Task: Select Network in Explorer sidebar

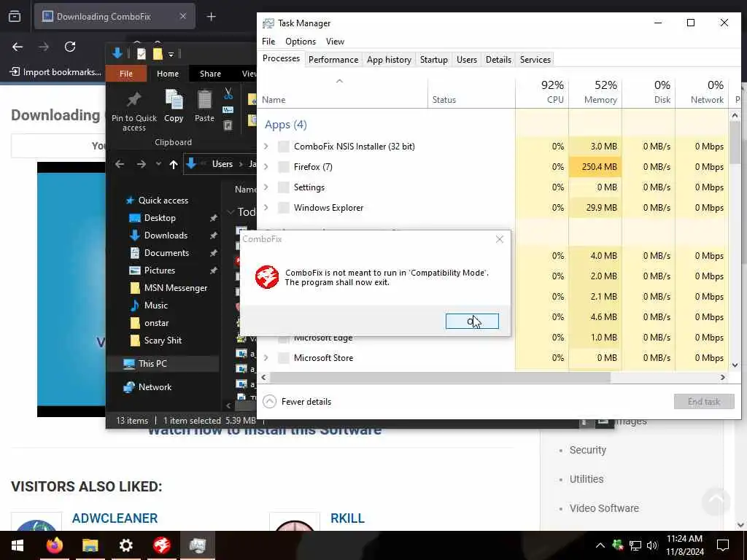Action: pos(155,386)
